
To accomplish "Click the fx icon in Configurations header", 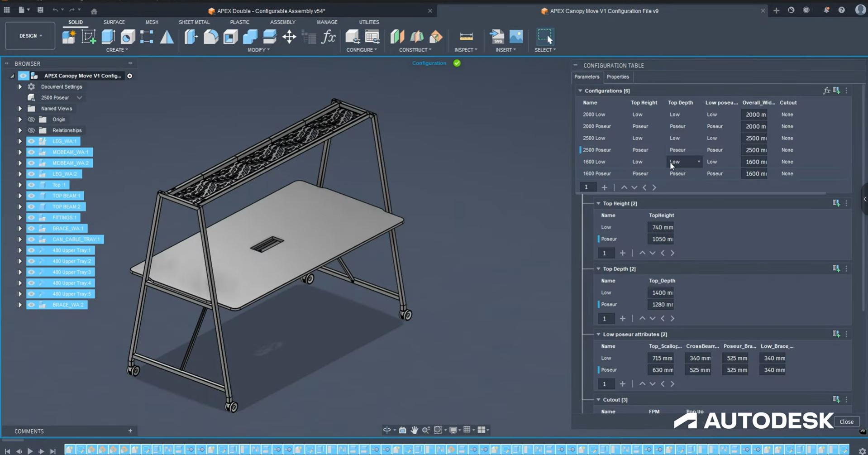I will click(826, 91).
